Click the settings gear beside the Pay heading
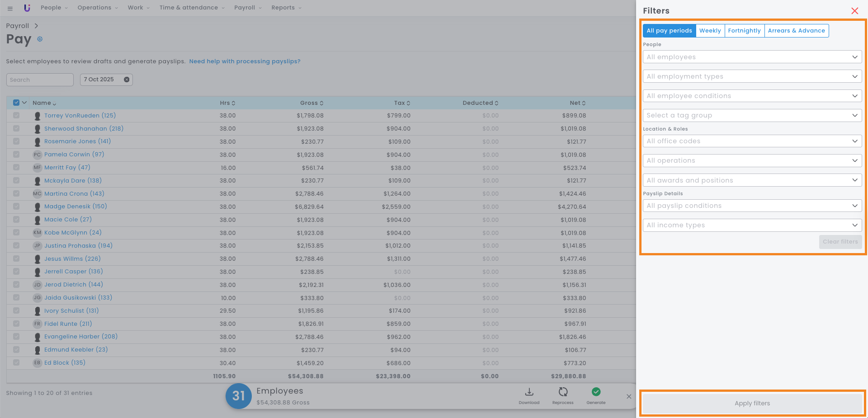The height and width of the screenshot is (418, 868). [40, 39]
